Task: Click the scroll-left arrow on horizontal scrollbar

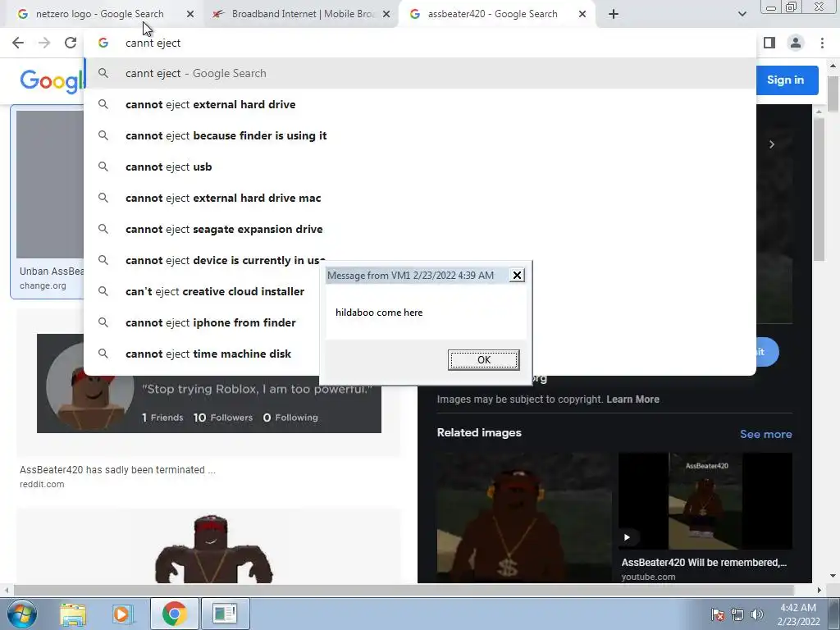Action: (7, 590)
